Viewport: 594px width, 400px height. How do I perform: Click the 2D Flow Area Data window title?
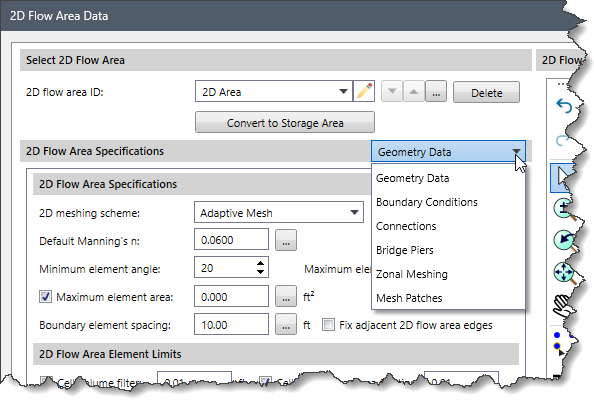59,16
